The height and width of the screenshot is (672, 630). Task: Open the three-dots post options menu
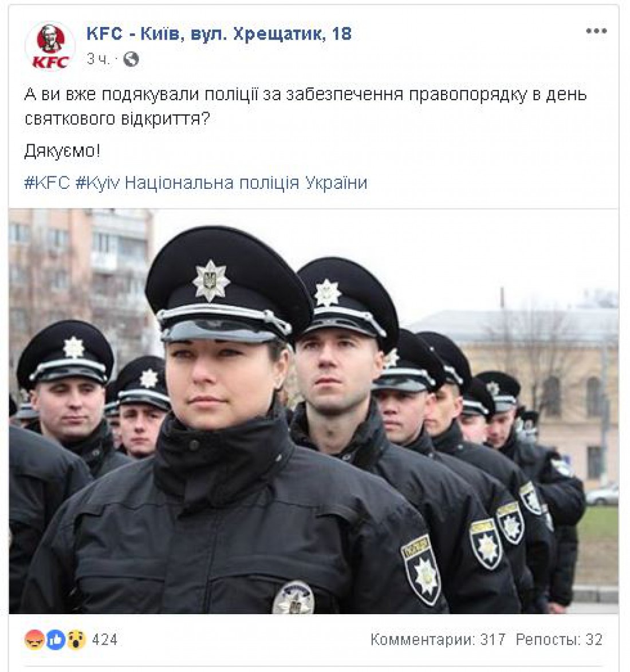[596, 31]
